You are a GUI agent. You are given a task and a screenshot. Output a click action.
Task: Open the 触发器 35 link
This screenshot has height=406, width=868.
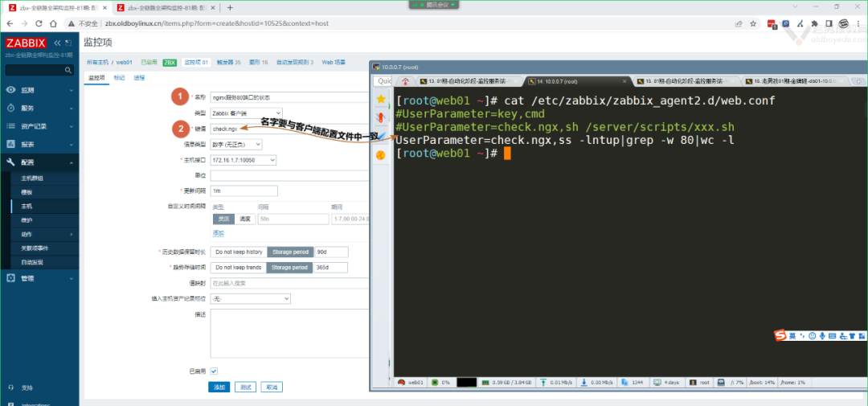tap(228, 62)
